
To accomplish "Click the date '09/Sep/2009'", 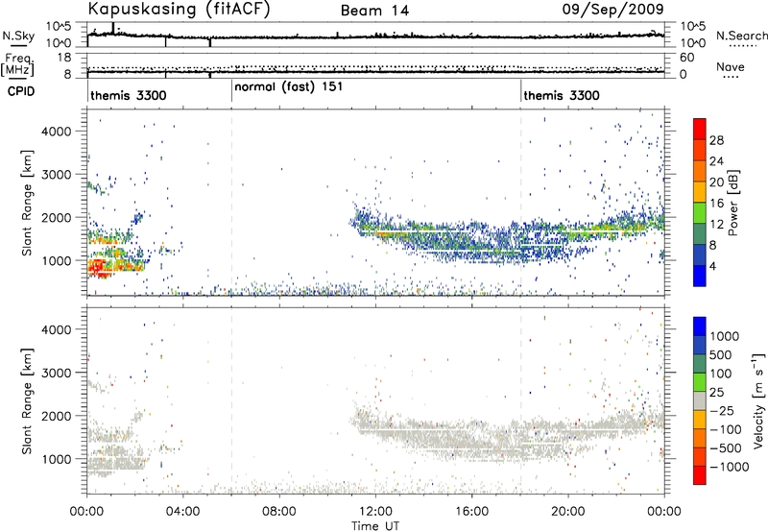I will pyautogui.click(x=612, y=9).
